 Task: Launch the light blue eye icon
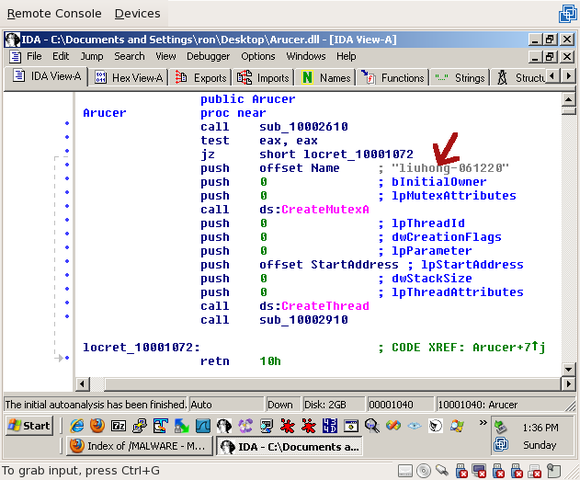[x=414, y=426]
